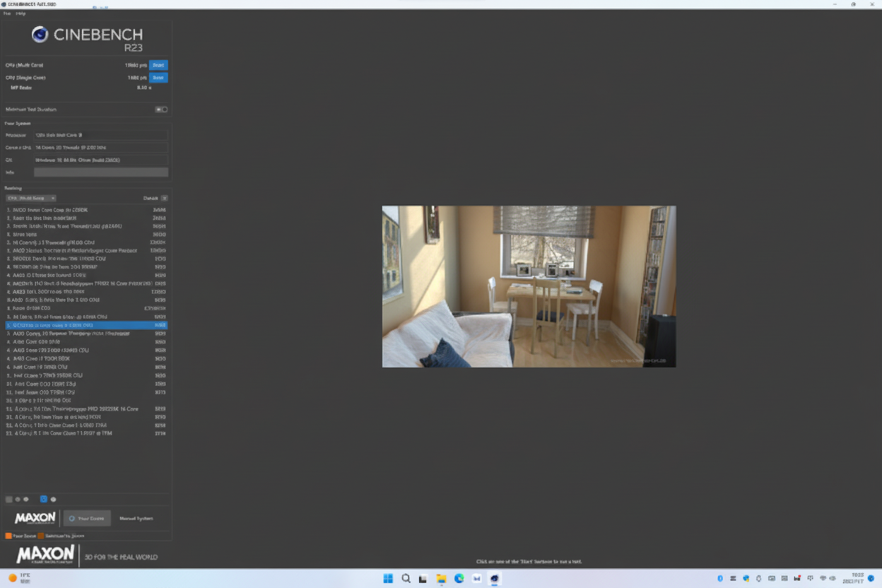Open Microsoft Edge from the taskbar
The image size is (882, 588).
pyautogui.click(x=459, y=578)
